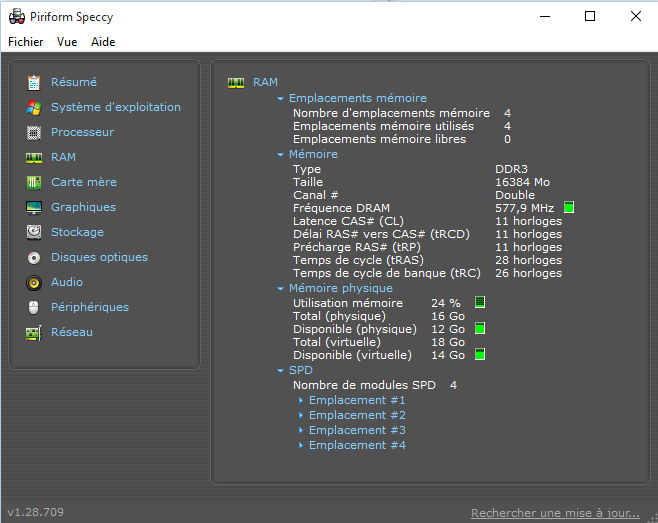The image size is (658, 523).
Task: View the Graphiques section
Action: click(84, 207)
